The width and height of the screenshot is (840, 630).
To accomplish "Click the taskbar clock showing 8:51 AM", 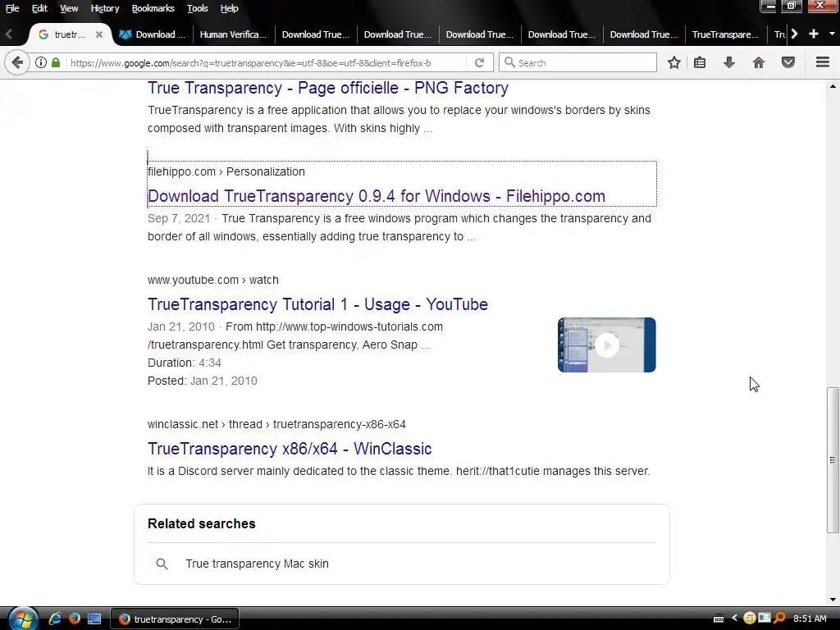I will click(810, 619).
